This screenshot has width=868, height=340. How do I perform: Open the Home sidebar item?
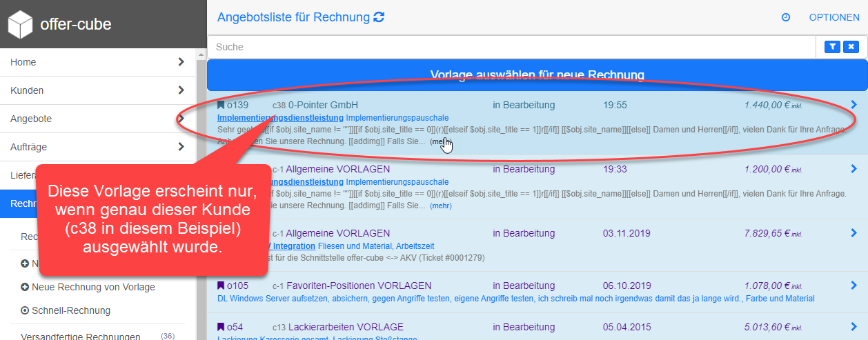pos(98,62)
